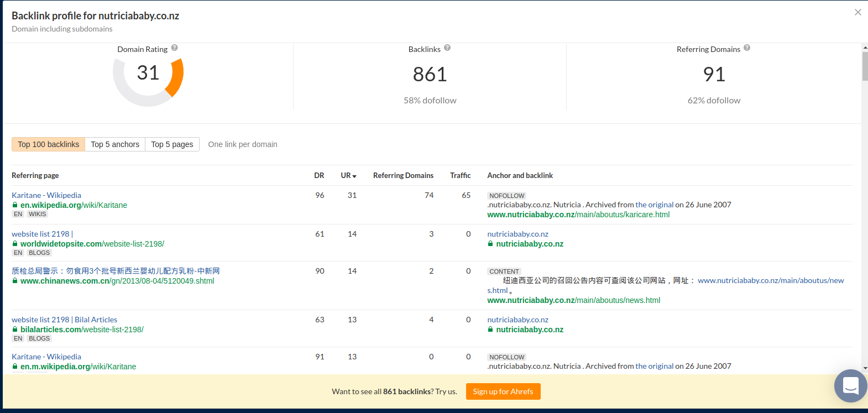Click the EN tag in the Wikipedia row
This screenshot has height=413, width=868.
[x=18, y=214]
